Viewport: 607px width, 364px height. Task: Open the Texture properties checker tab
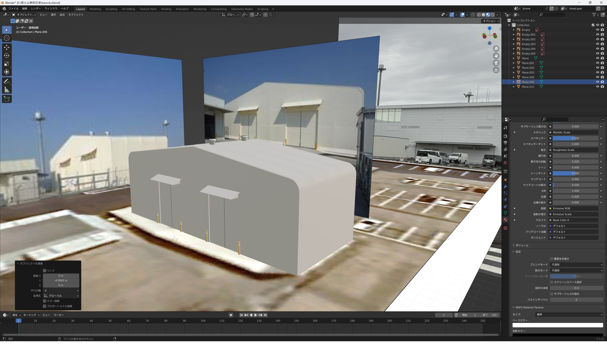(505, 228)
